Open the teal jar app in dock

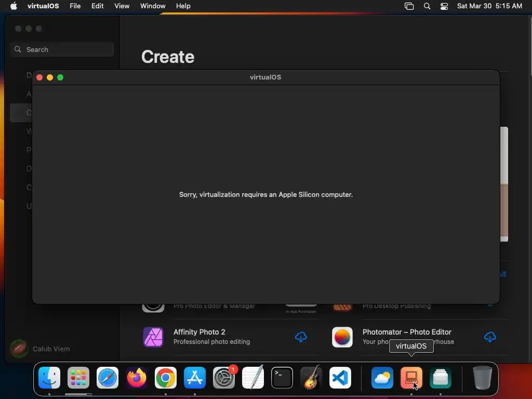441,378
